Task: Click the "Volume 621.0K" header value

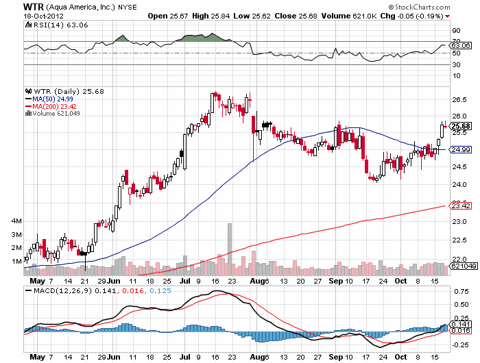Action: (x=349, y=16)
